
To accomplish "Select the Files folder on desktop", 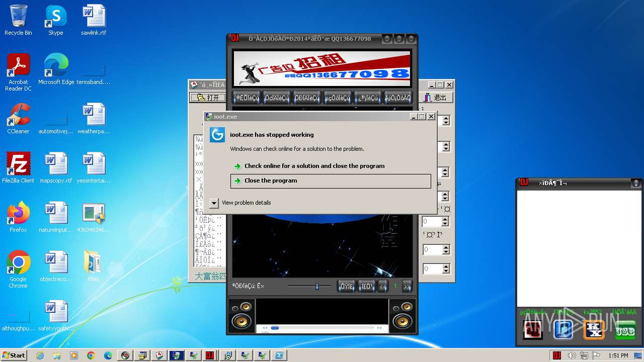I will click(x=94, y=266).
